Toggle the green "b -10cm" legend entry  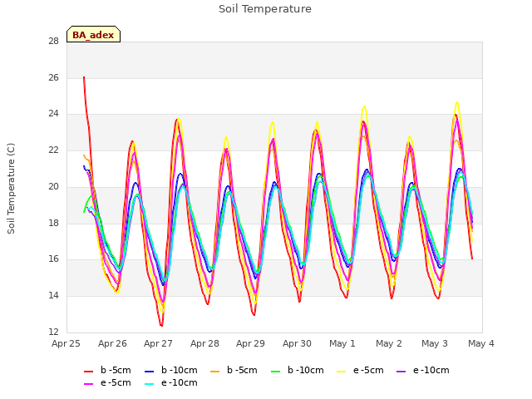298,370
